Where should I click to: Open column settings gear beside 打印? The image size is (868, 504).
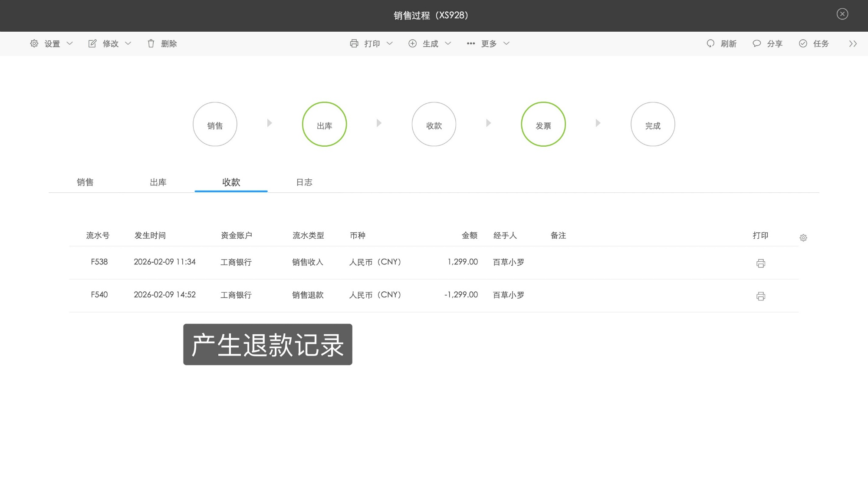pos(804,237)
